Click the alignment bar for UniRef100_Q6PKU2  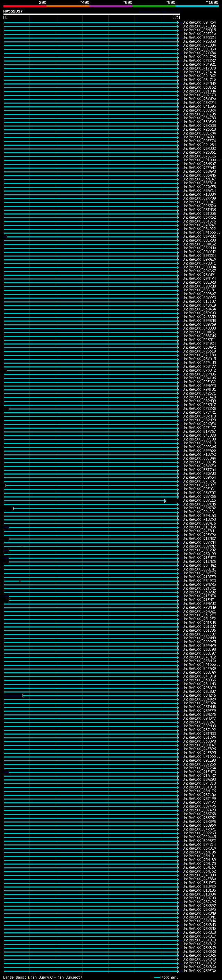point(93,237)
